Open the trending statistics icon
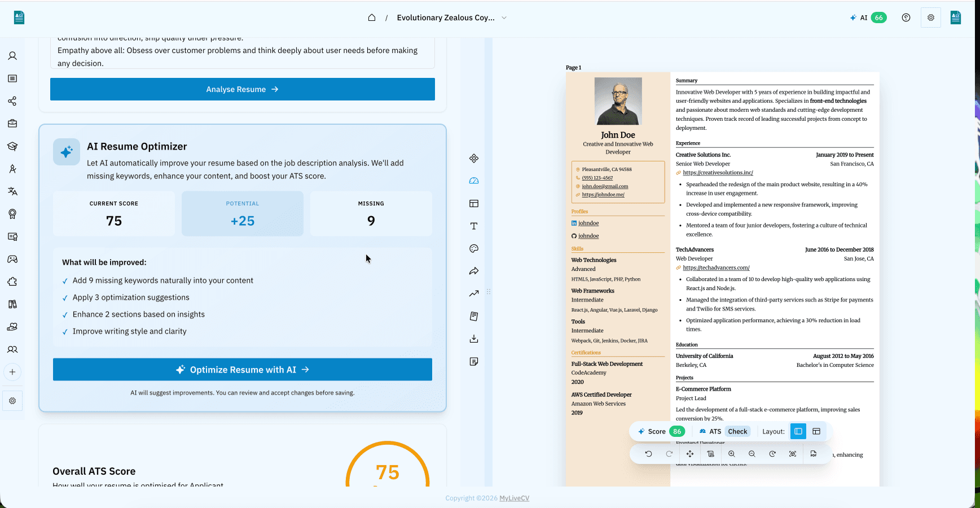This screenshot has height=508, width=980. (474, 294)
